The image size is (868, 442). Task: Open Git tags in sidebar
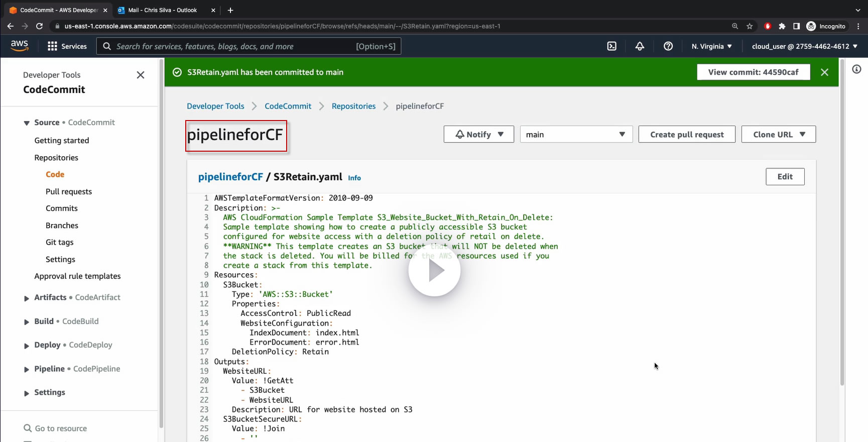click(60, 242)
